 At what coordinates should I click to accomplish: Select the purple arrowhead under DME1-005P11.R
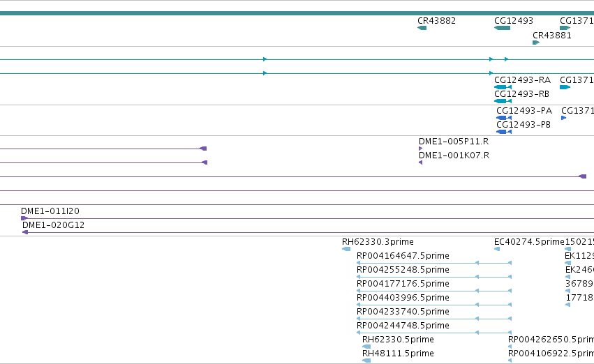click(x=420, y=149)
